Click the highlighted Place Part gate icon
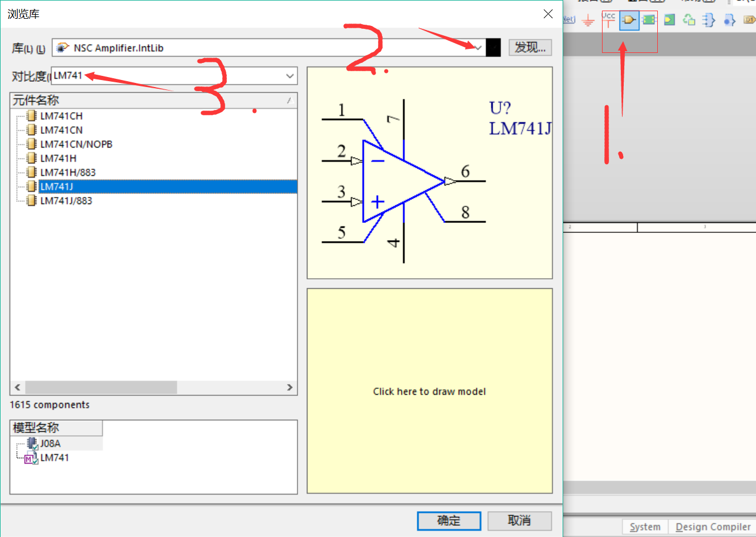756x537 pixels. click(x=630, y=21)
